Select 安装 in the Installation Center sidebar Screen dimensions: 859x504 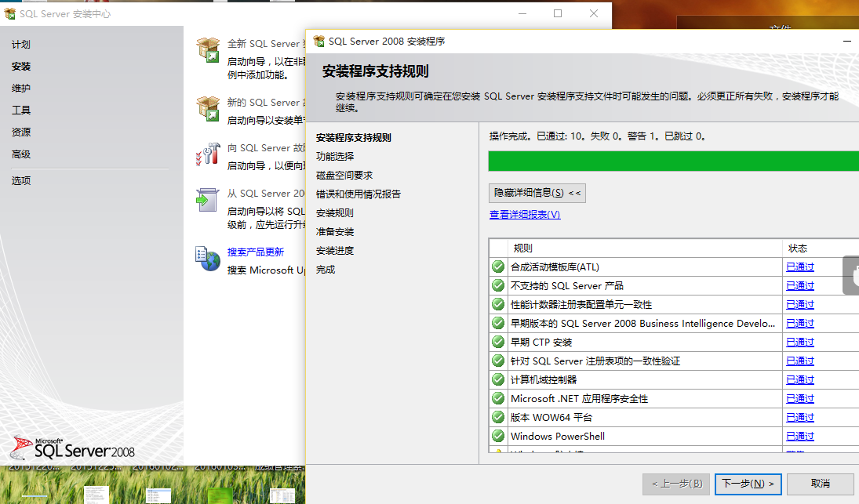21,66
